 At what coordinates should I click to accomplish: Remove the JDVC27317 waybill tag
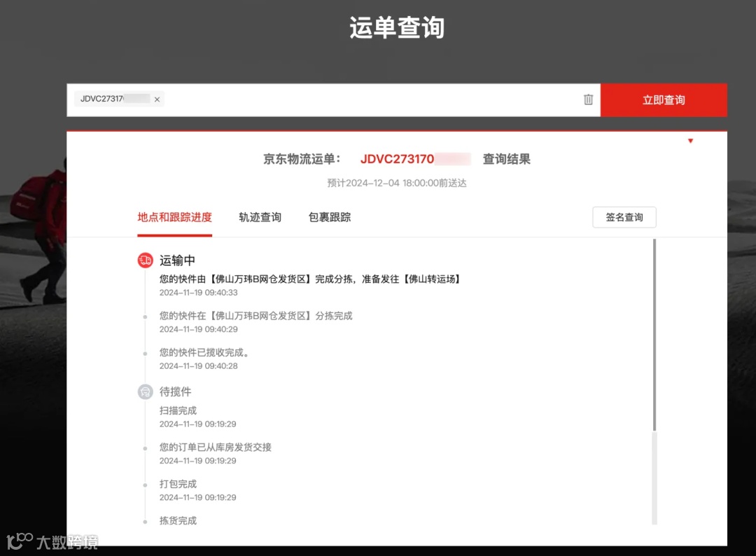pos(157,99)
